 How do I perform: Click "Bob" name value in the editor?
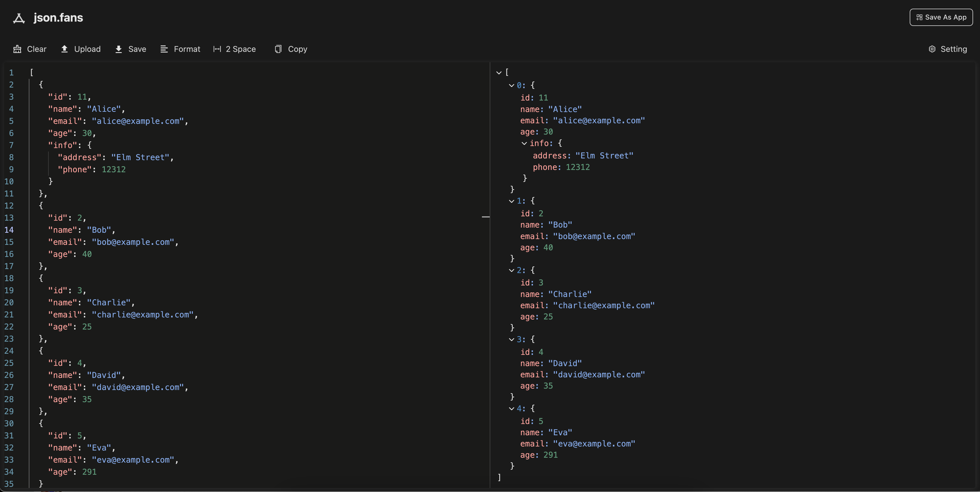99,230
